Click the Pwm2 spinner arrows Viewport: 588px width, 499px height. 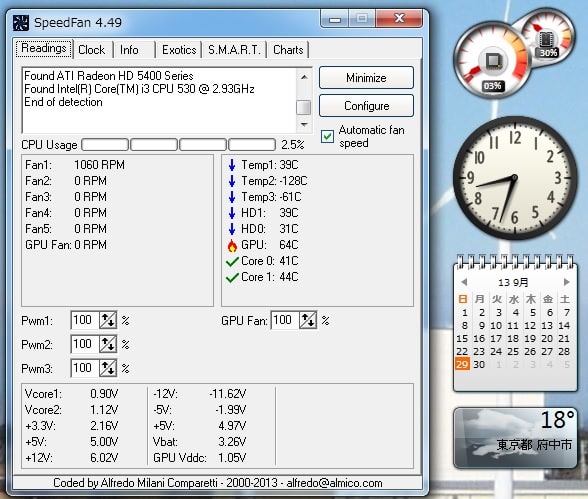(108, 344)
